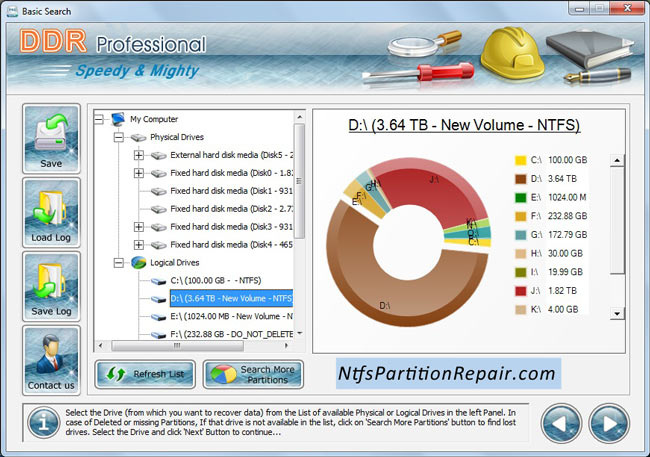The height and width of the screenshot is (457, 650).
Task: Go to next step arrow button
Action: click(x=609, y=423)
